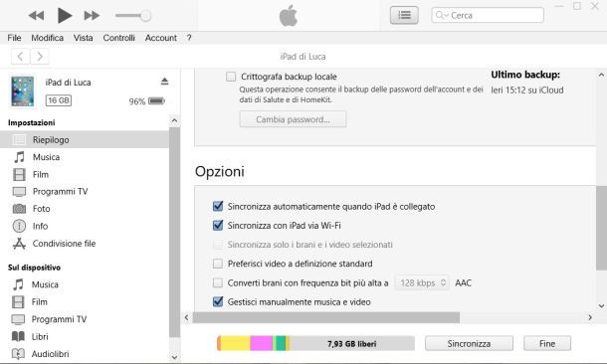
Task: Click the main pane scroll up arrow
Action: [601, 75]
